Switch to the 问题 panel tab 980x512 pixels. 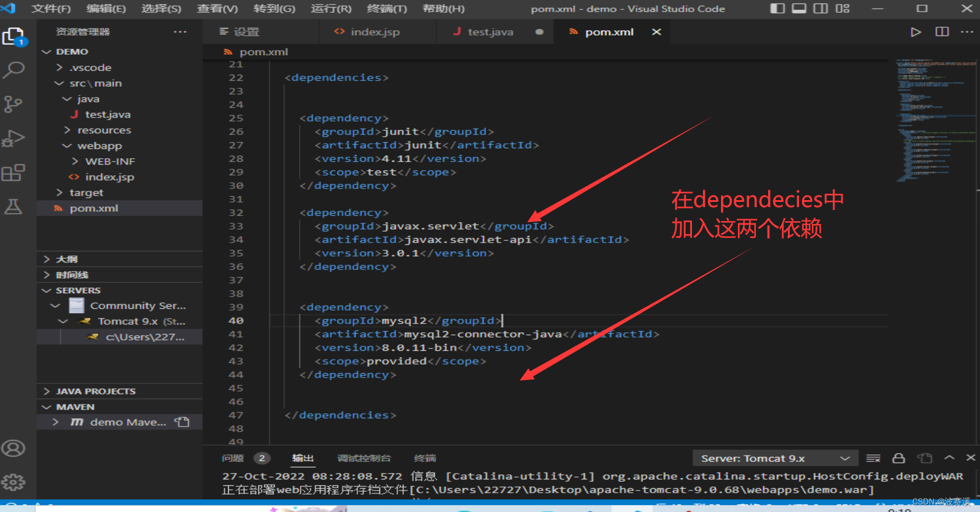233,458
